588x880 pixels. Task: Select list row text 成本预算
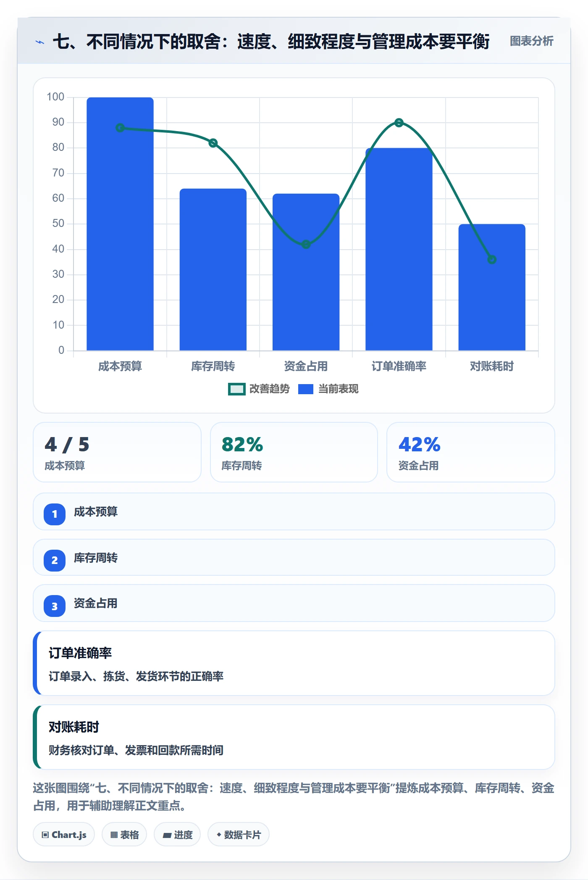(x=96, y=512)
